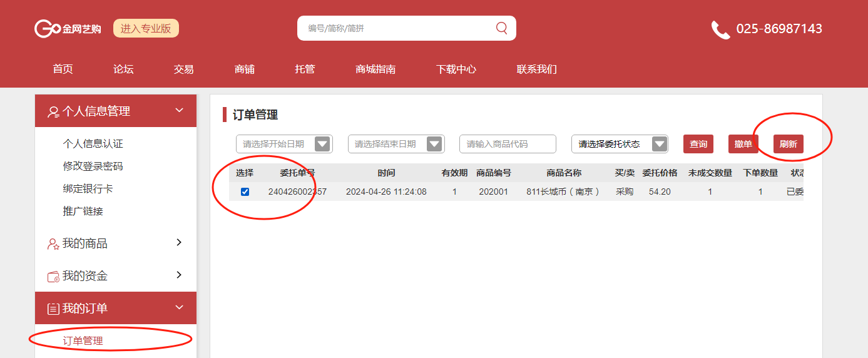Open 订单管理 in the sidebar
The image size is (868, 358).
pyautogui.click(x=83, y=341)
